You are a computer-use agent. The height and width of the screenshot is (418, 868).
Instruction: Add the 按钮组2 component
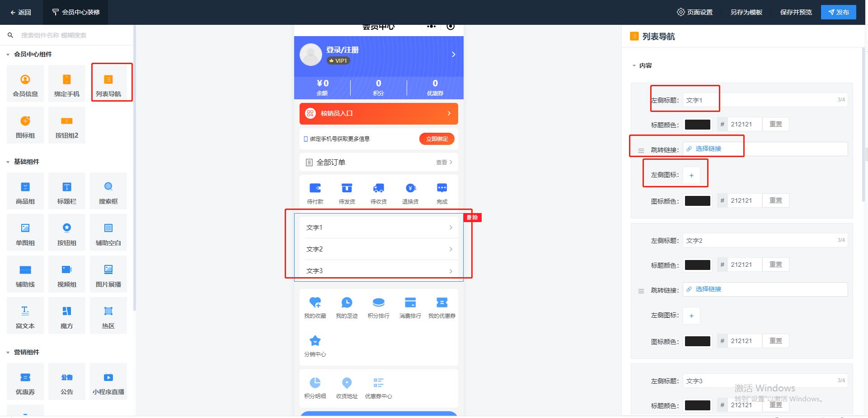pyautogui.click(x=67, y=125)
